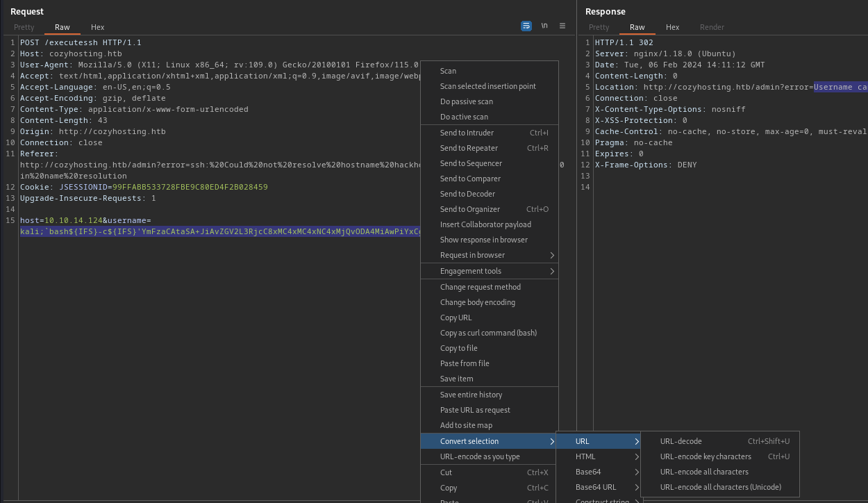Toggle the word wrap icon in Request
The height and width of the screenshot is (503, 868).
pyautogui.click(x=526, y=26)
